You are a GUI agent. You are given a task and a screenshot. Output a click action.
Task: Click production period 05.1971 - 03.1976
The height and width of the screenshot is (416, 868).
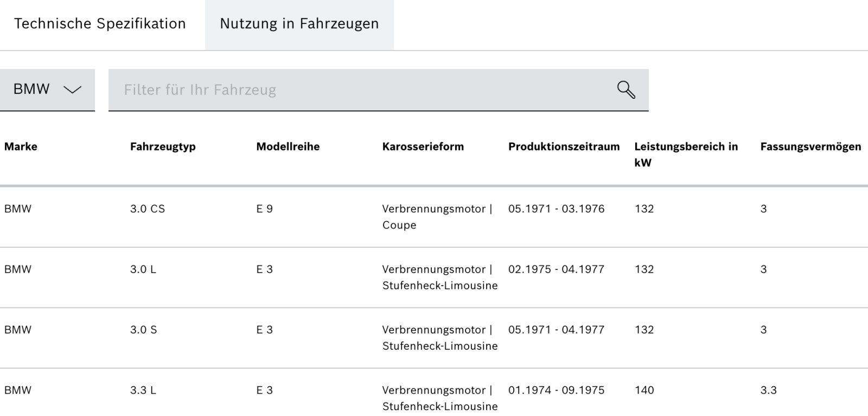pos(556,209)
